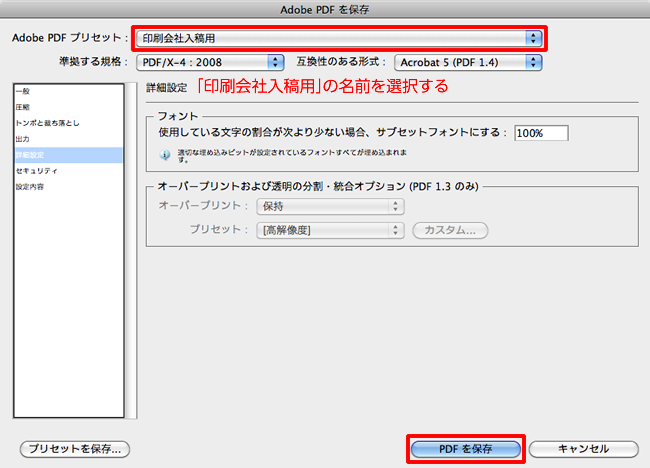The height and width of the screenshot is (468, 650).
Task: Select セキュリティ in the settings list
Action: [69, 171]
